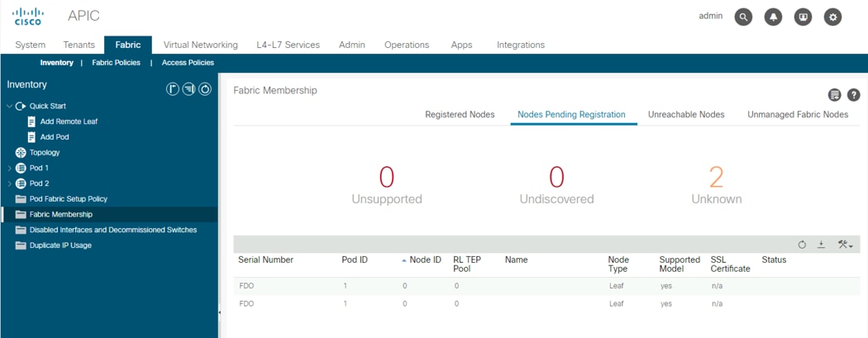Select Pod Fabric Setup Policy
Image resolution: width=868 pixels, height=338 pixels.
point(69,199)
